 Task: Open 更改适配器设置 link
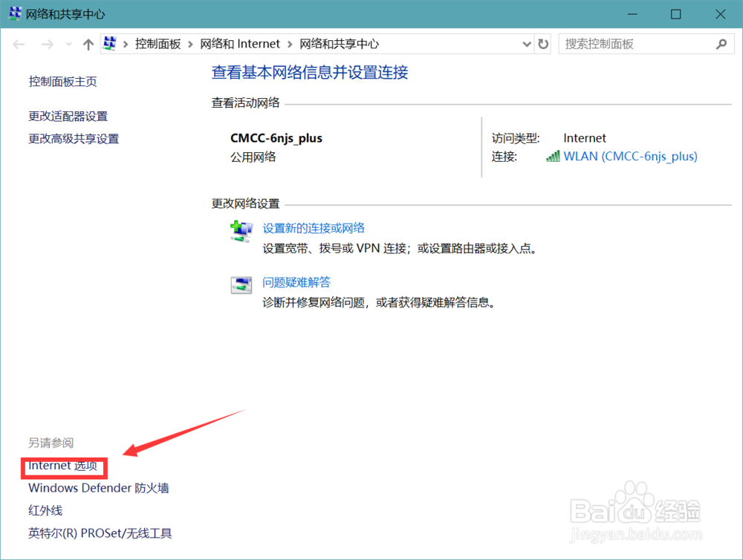68,116
